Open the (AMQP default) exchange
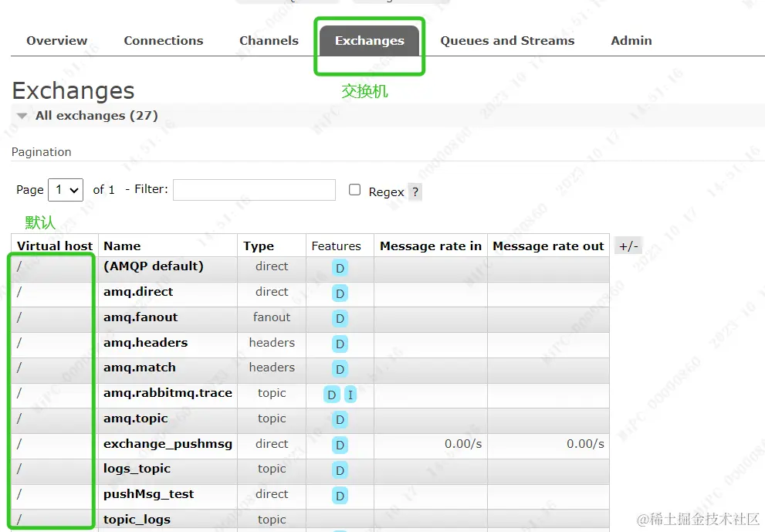The image size is (765, 532). pyautogui.click(x=154, y=266)
